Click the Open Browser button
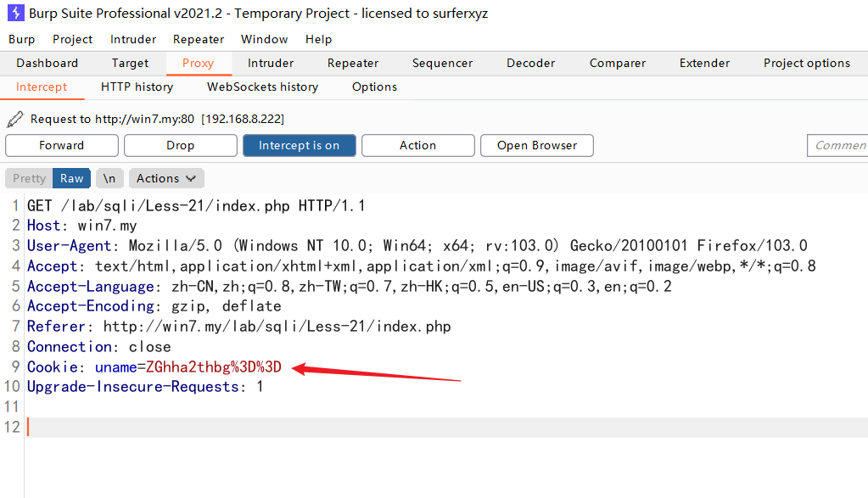 pyautogui.click(x=536, y=145)
